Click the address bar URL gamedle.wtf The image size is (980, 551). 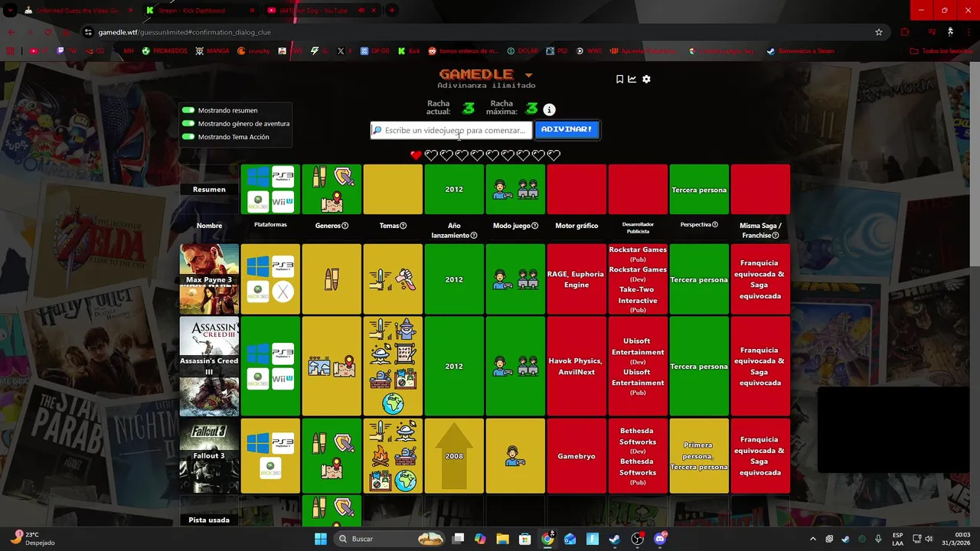click(x=184, y=32)
